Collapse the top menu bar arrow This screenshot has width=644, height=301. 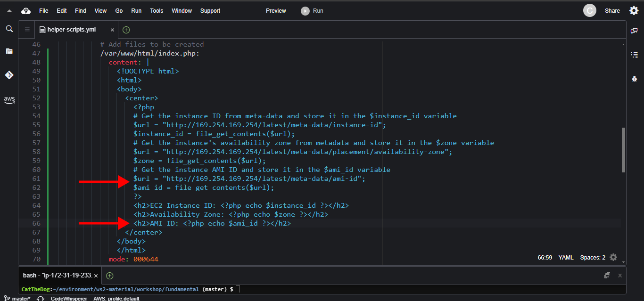pos(9,11)
